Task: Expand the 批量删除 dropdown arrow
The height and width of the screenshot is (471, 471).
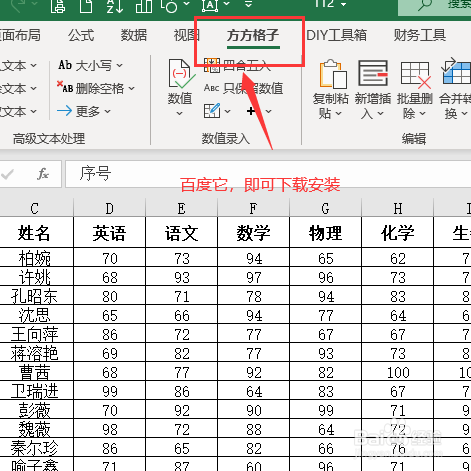Action: click(422, 114)
